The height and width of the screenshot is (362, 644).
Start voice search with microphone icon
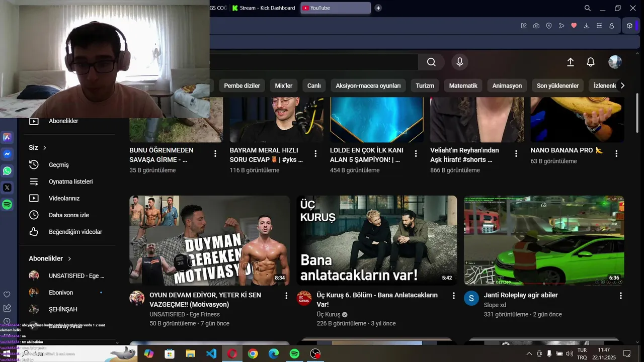[x=459, y=62]
